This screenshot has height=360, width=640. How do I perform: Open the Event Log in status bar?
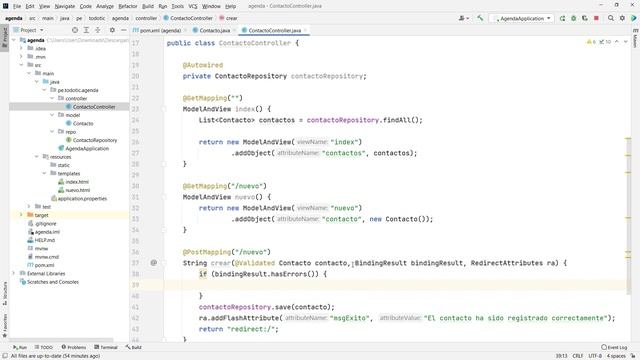tap(614, 347)
